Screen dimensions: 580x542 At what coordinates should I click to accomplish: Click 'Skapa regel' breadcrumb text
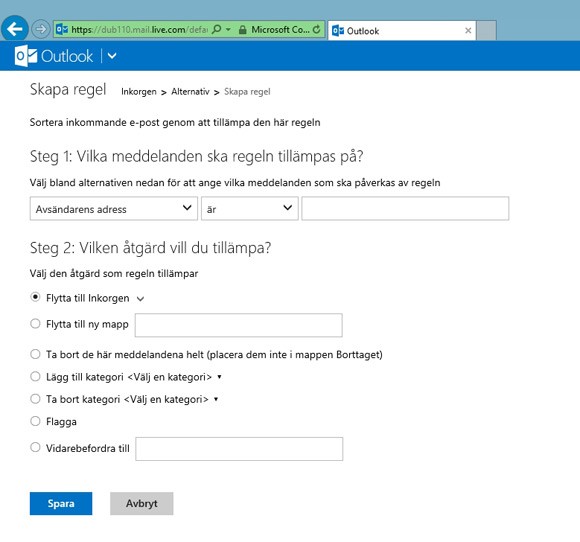(247, 92)
